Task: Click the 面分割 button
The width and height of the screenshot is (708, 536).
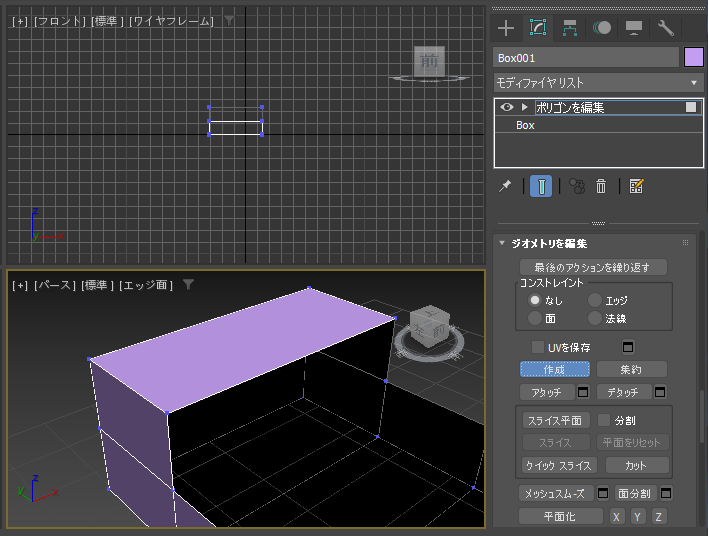Action: pos(635,494)
